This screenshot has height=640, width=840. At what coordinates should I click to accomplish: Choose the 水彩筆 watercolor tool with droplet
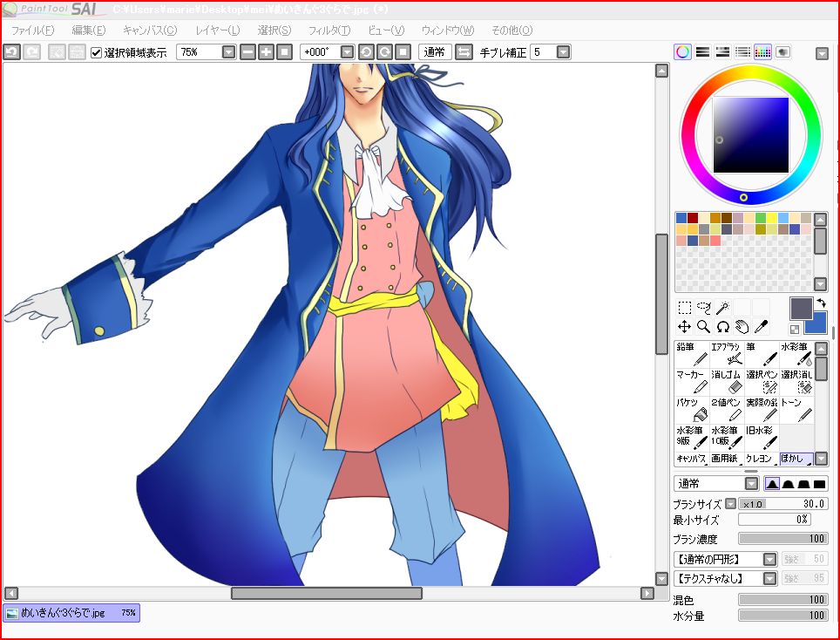(796, 354)
